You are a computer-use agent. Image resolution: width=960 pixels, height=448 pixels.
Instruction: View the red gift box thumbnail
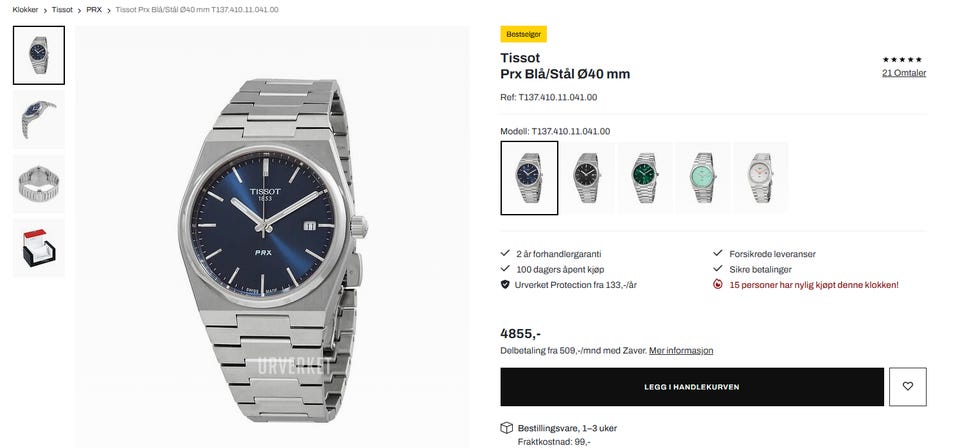pos(39,248)
